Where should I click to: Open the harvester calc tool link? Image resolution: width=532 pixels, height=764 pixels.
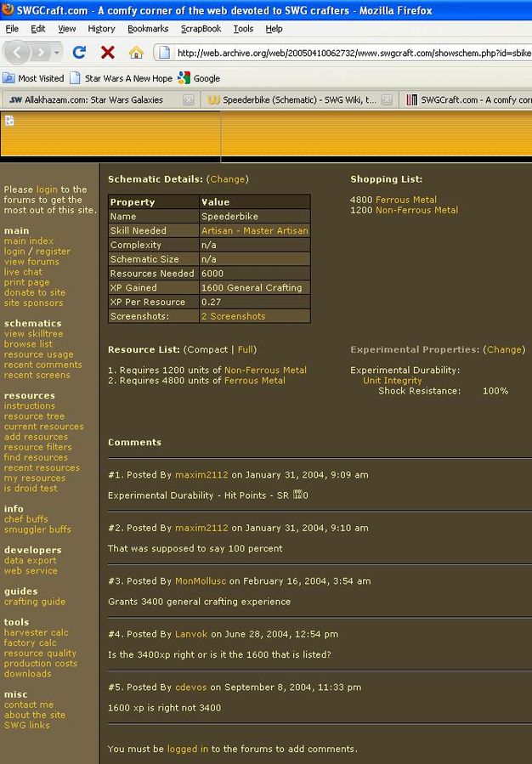(36, 633)
